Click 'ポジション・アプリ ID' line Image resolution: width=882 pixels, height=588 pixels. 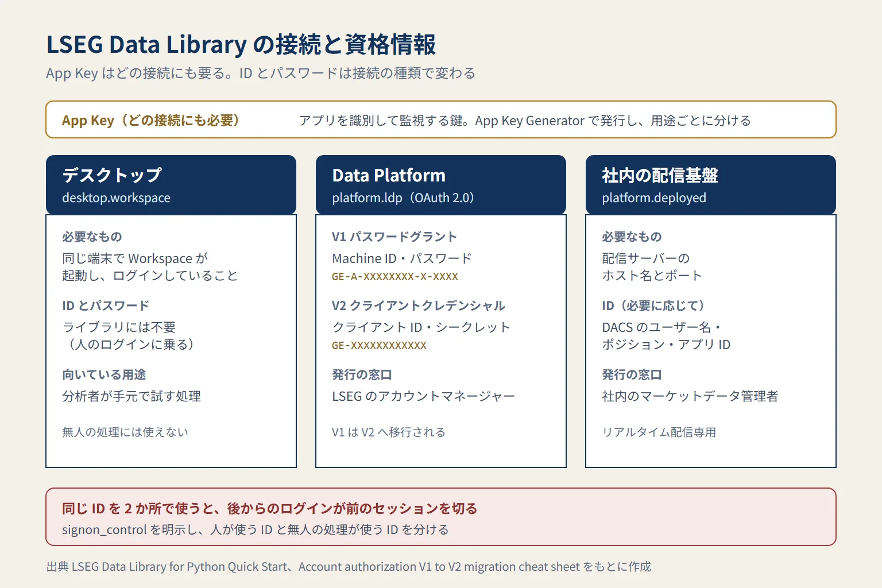pos(666,345)
